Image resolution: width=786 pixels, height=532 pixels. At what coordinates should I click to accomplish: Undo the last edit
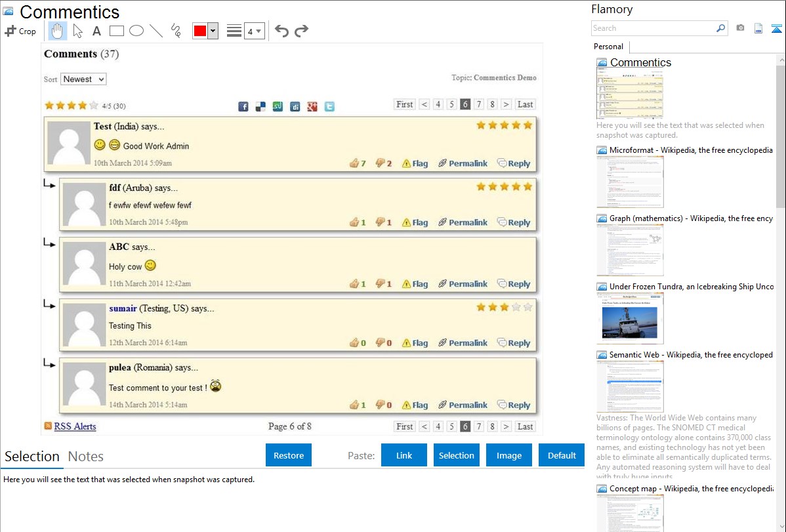pyautogui.click(x=281, y=31)
